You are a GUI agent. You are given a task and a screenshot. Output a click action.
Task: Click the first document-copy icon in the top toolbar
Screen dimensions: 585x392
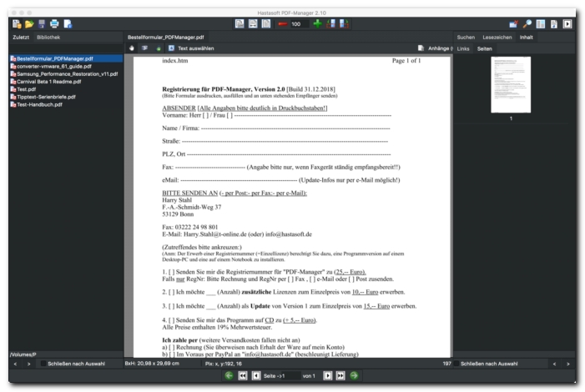click(17, 24)
